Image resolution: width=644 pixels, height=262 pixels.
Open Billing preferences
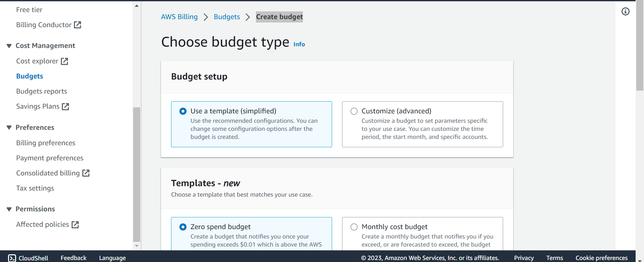coord(46,143)
